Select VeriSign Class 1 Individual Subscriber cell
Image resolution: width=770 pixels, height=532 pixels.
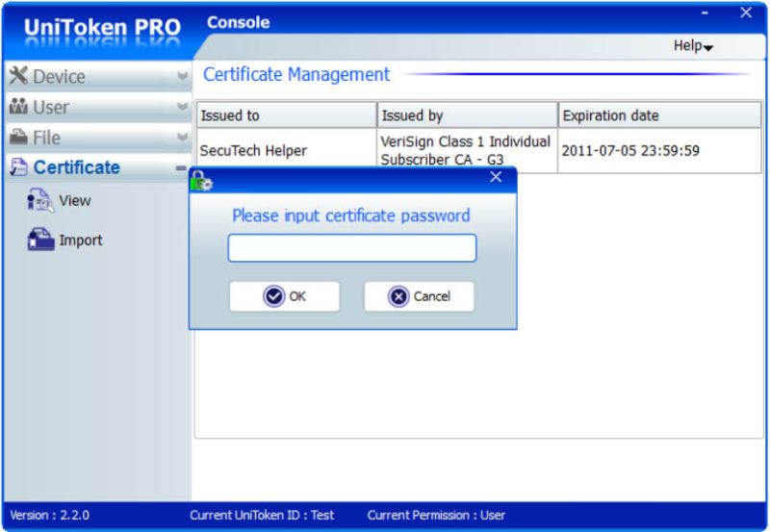coord(468,151)
